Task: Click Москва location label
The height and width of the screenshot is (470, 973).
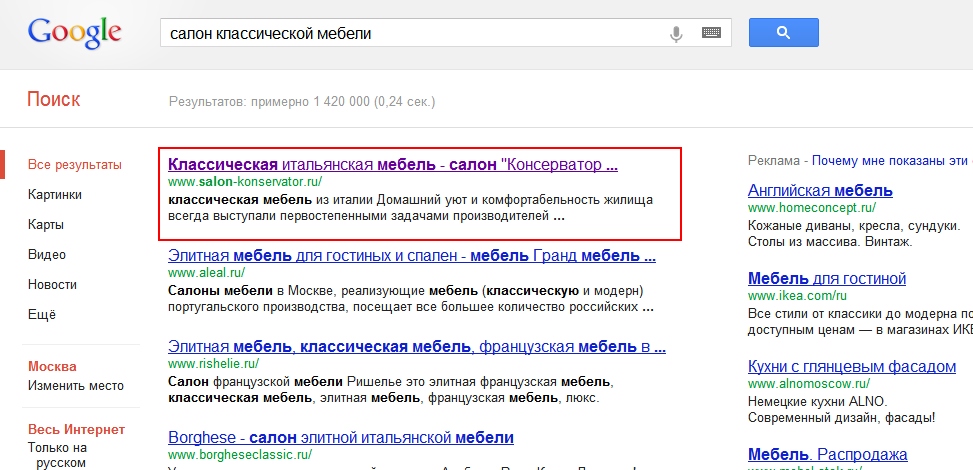Action: point(52,366)
